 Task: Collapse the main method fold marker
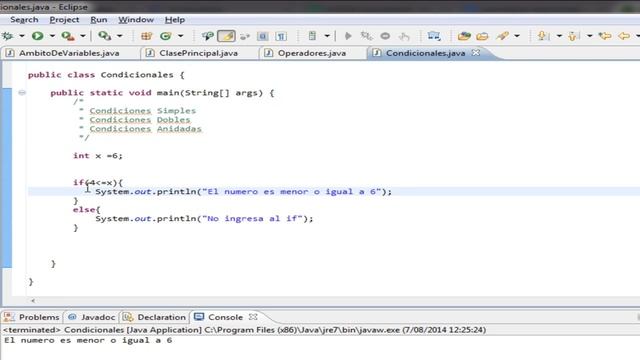coord(22,93)
